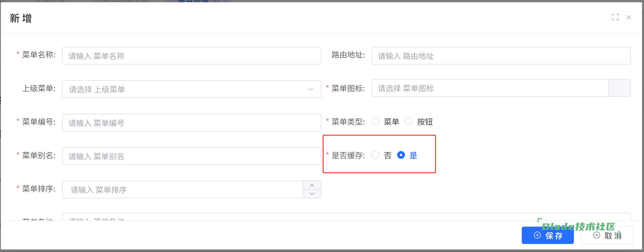Click the fullscreen icon in dialog header

(615, 17)
